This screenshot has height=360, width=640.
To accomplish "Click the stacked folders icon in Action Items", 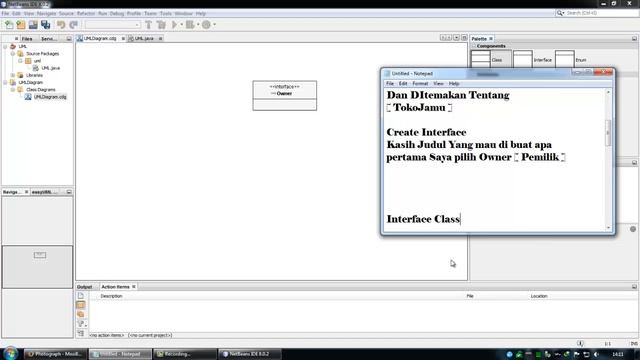I will pyautogui.click(x=81, y=314).
